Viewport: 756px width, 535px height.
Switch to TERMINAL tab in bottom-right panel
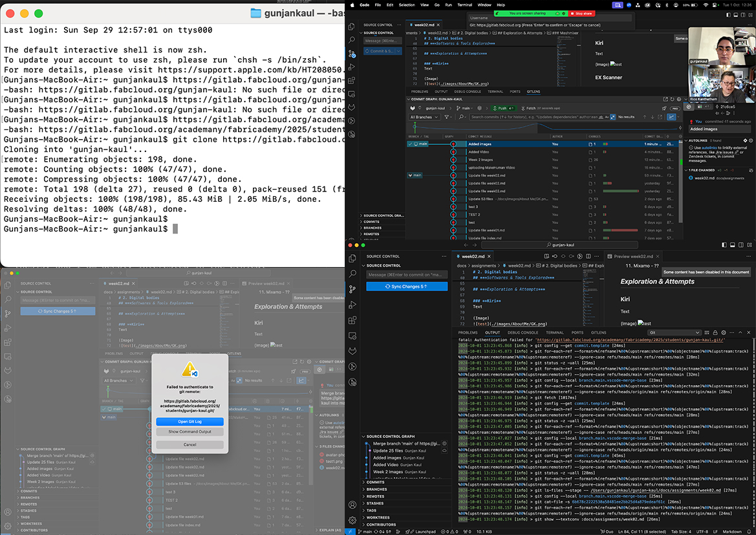coord(554,333)
